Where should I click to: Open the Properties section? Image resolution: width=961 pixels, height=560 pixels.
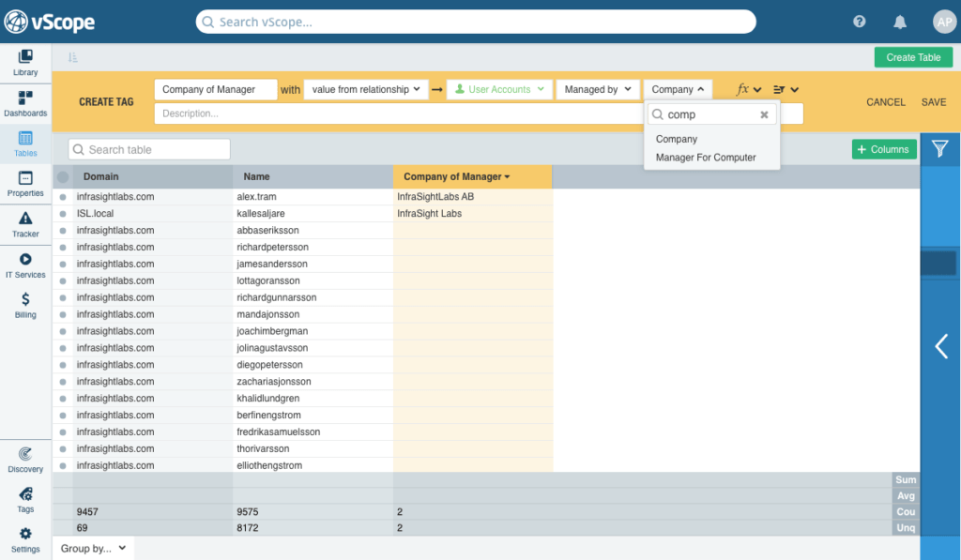25,184
